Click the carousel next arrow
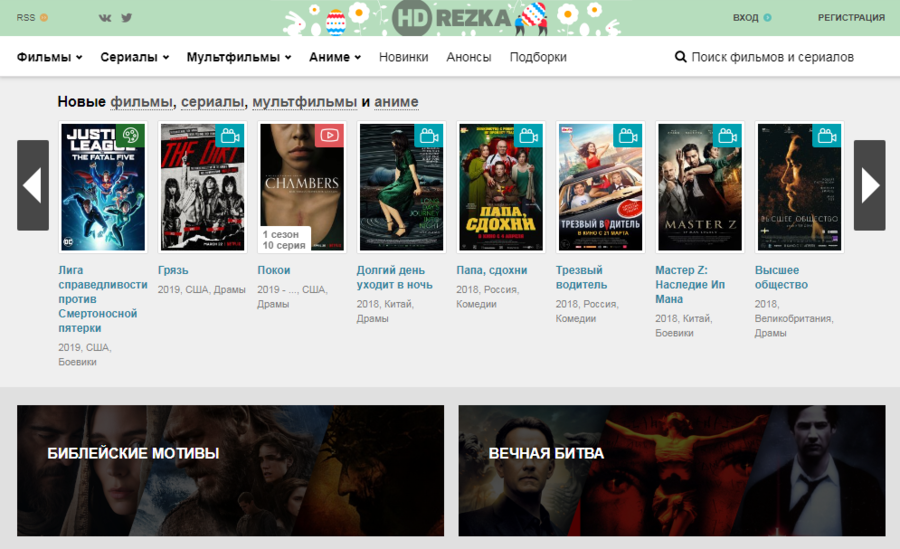Image resolution: width=900 pixels, height=549 pixels. pyautogui.click(x=870, y=185)
